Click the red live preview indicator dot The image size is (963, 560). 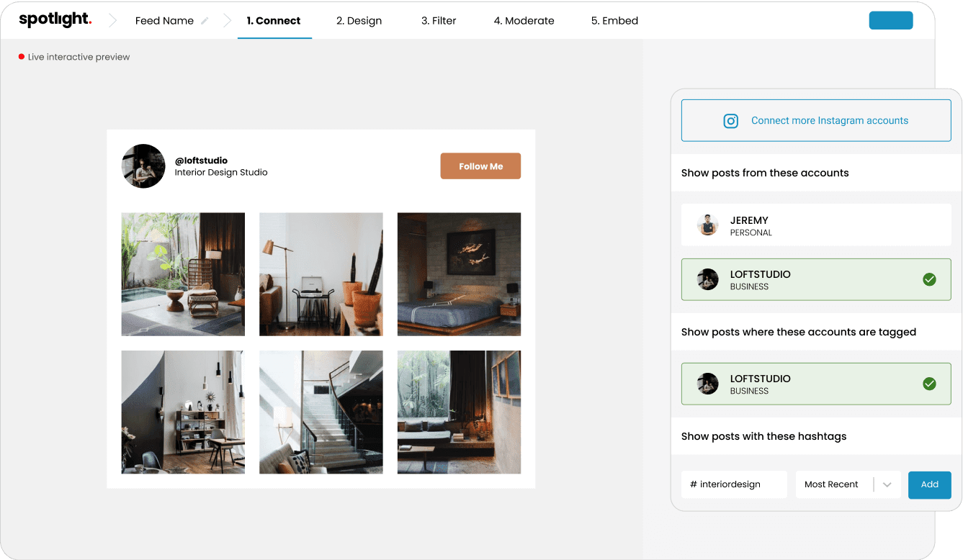click(x=20, y=56)
